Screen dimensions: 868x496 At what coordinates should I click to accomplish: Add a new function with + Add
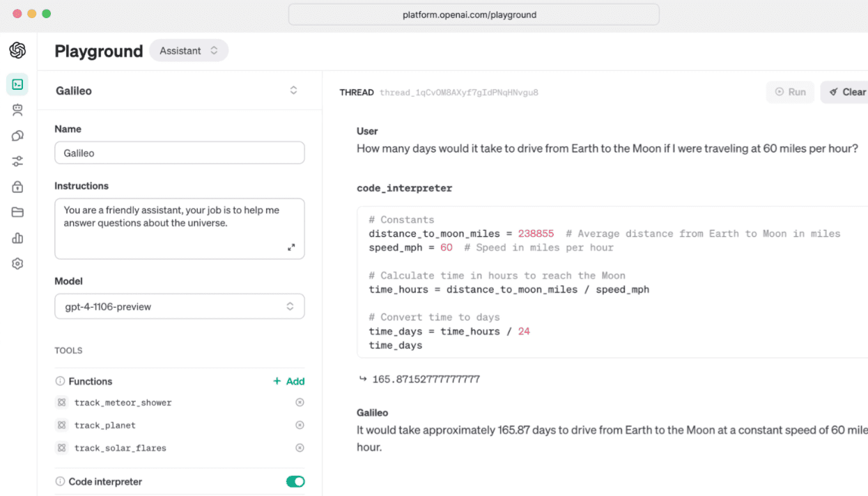288,381
